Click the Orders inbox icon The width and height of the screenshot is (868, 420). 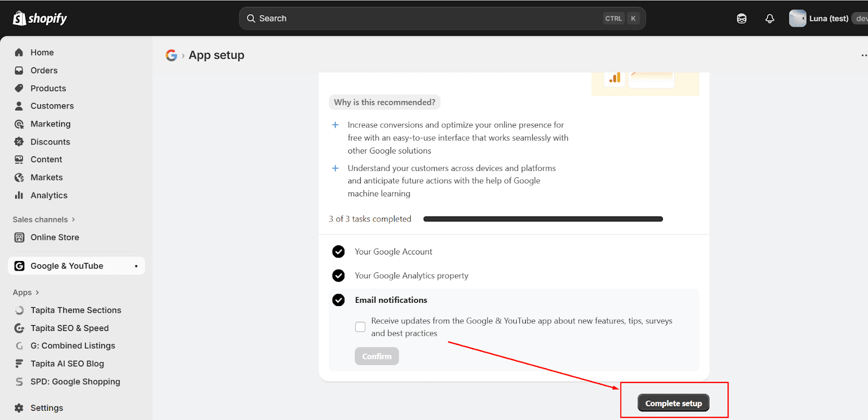(19, 71)
